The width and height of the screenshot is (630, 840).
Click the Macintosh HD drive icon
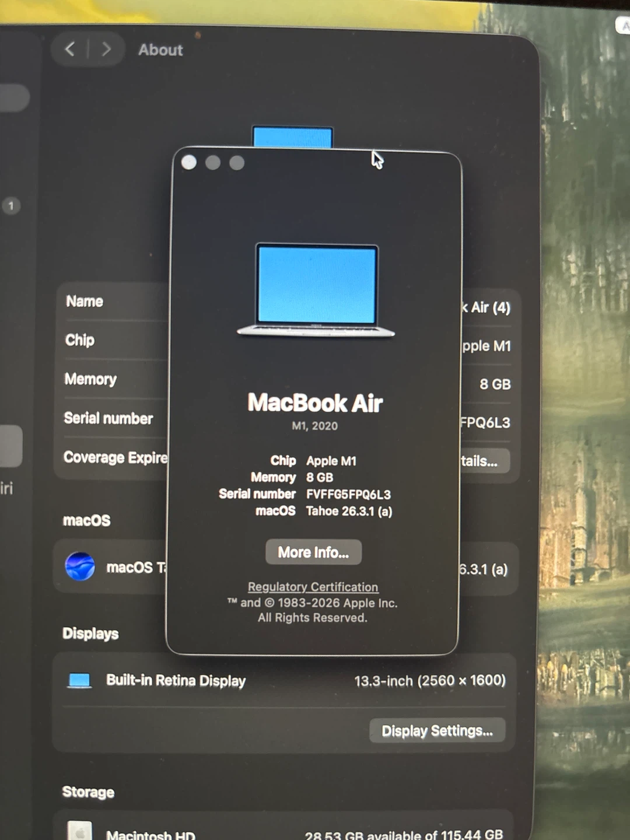click(x=80, y=831)
